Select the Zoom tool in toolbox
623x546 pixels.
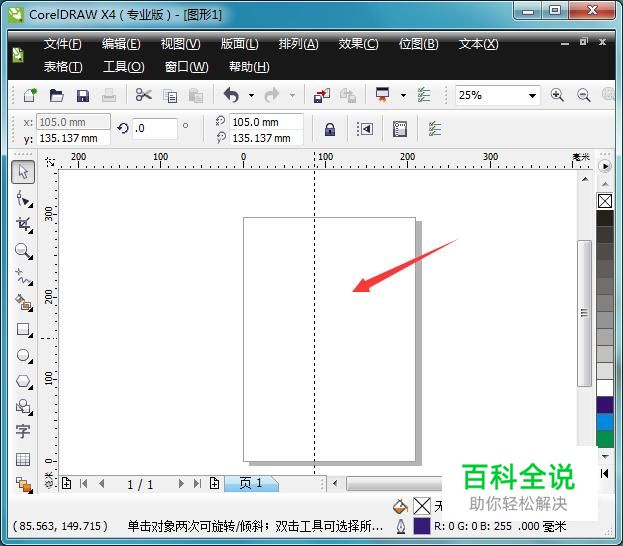pyautogui.click(x=24, y=251)
